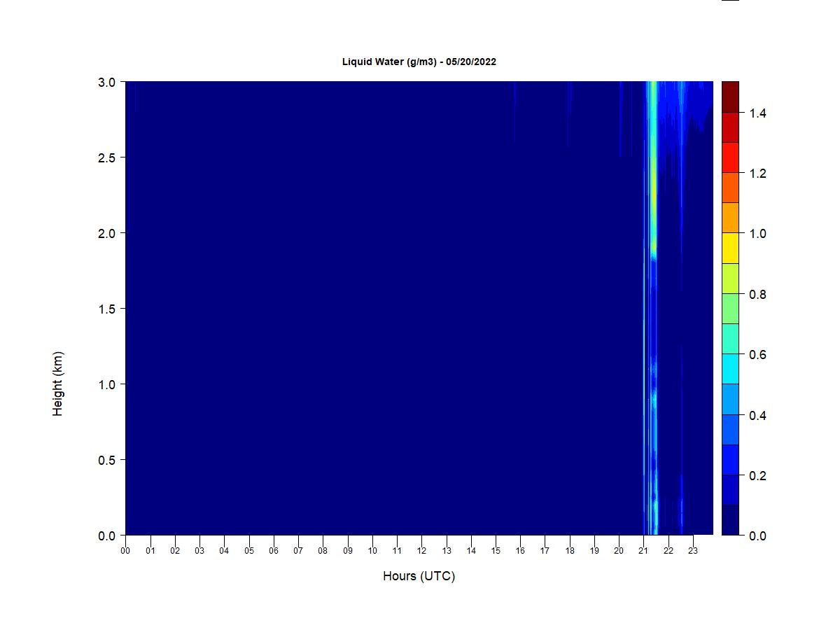Viewport: 840px width, 630px height.
Task: Click the height axis label "1.0"
Action: point(107,384)
